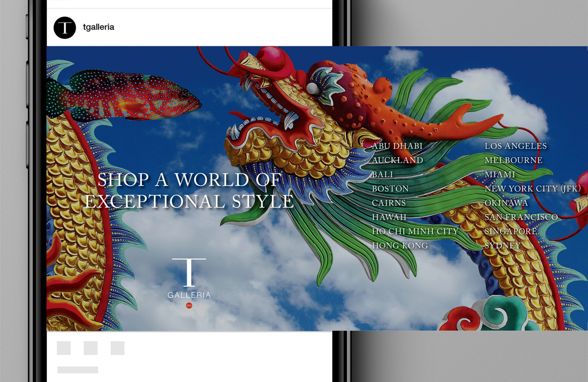Pick OKINAWA in the city list

506,203
